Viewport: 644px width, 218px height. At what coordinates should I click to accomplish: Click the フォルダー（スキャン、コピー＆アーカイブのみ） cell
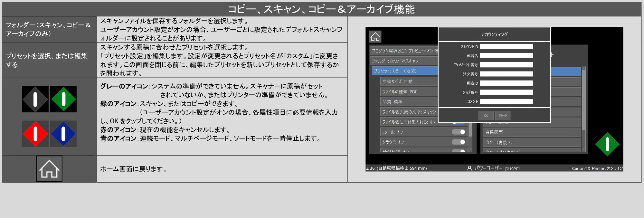[49, 29]
